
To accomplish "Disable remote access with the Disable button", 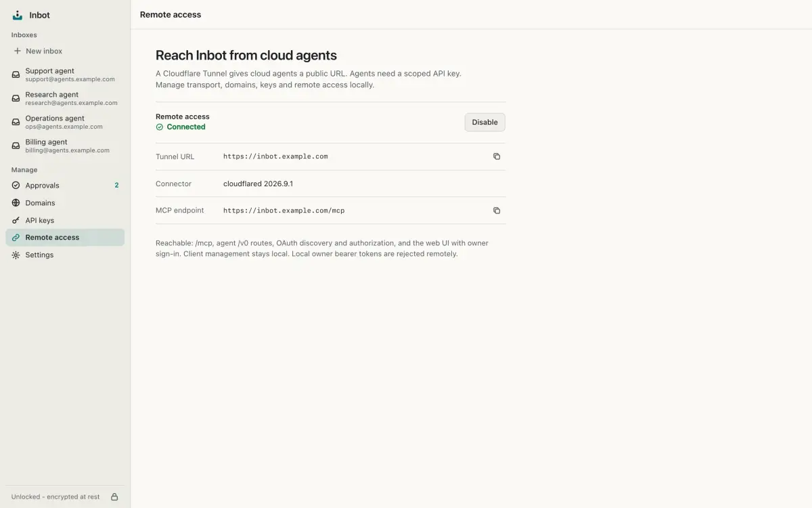I will point(484,123).
